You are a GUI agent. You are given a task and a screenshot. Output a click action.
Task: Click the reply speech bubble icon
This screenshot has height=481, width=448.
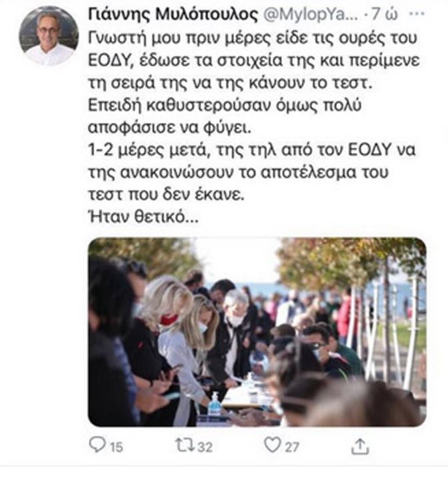97,444
